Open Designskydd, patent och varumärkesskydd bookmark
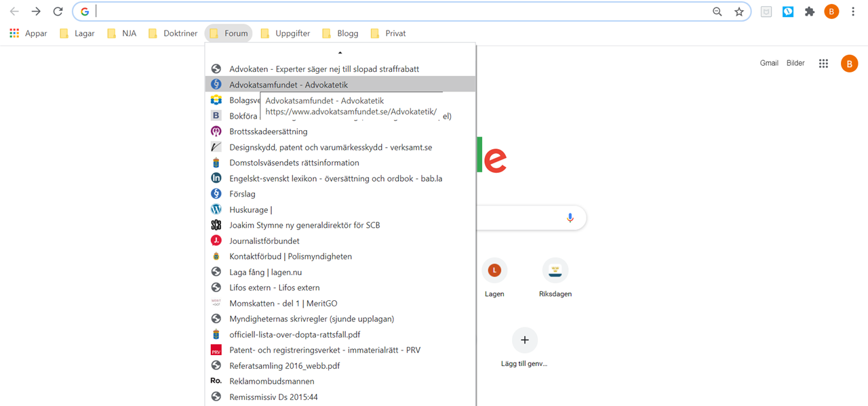 coord(340,147)
